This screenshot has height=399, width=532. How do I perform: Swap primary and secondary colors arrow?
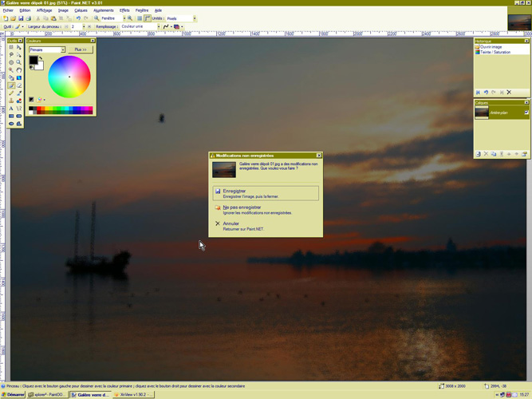point(41,58)
